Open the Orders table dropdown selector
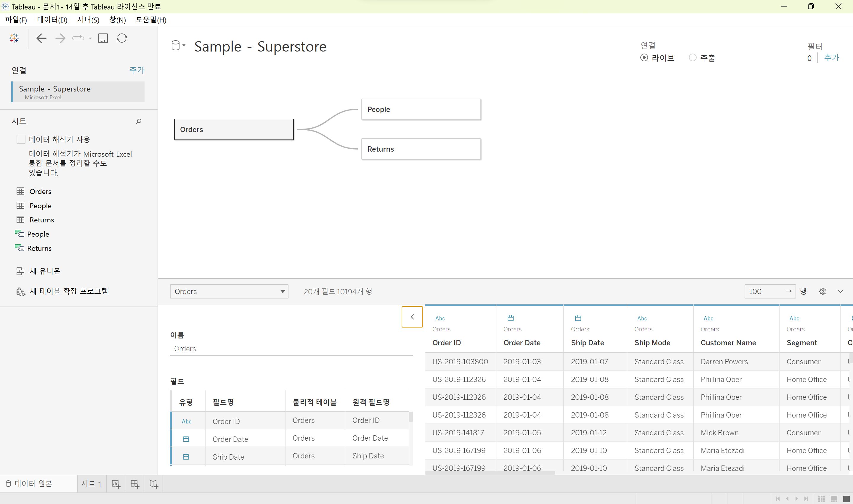 [229, 291]
